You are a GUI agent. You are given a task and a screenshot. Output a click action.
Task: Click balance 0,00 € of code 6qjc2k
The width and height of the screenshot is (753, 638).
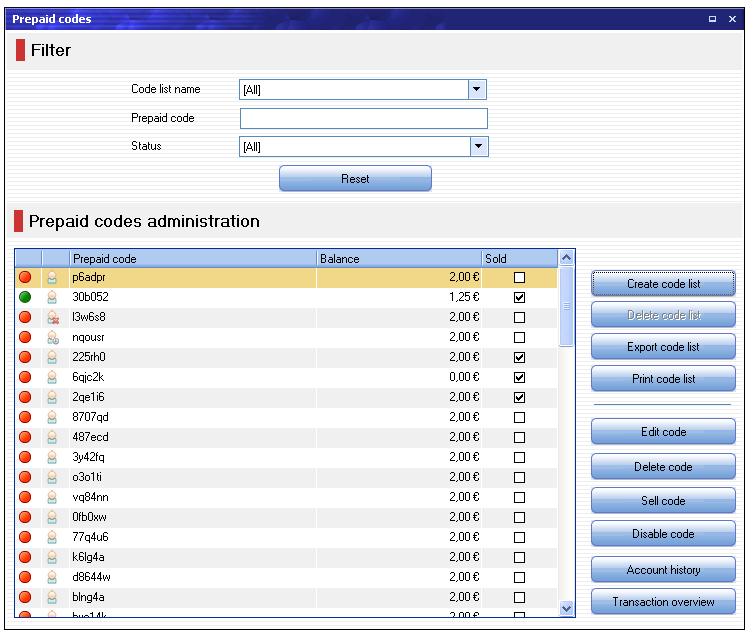coord(464,377)
